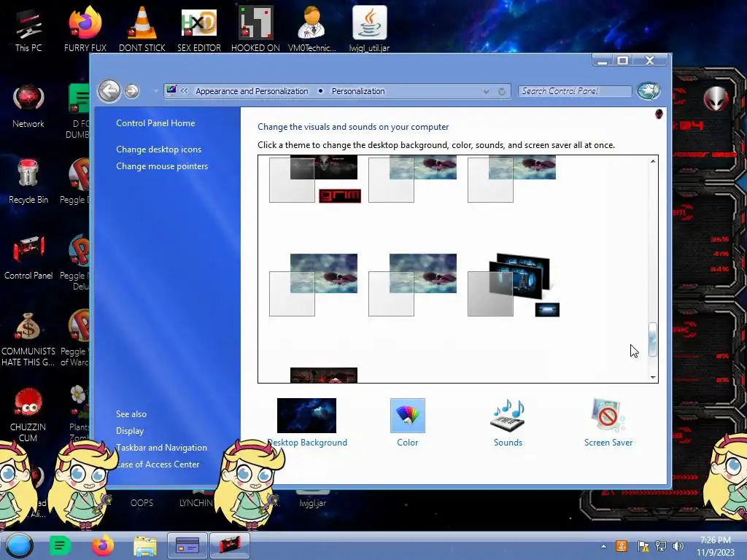747x560 pixels.
Task: Refresh the Control Panel address bar
Action: 502,91
